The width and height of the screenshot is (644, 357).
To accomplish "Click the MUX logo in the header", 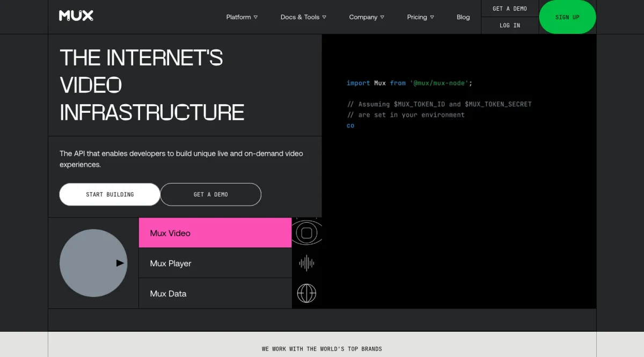I will 76,16.
